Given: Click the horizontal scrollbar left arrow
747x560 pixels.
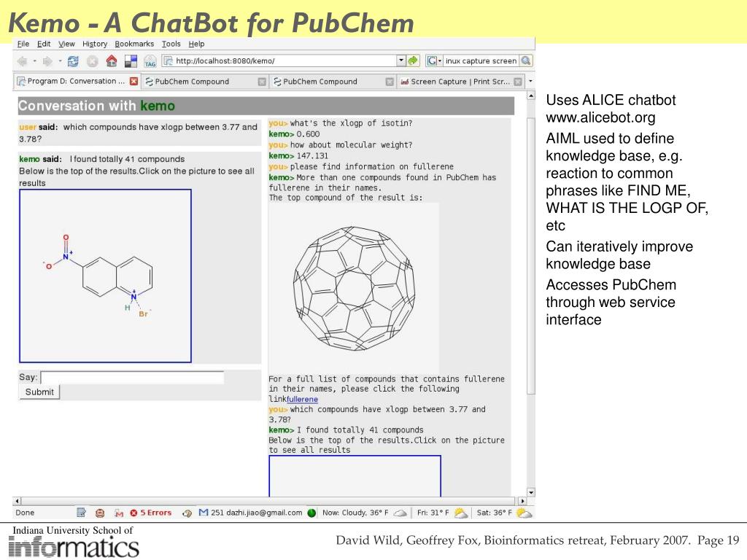Looking at the screenshot, I should 18,501.
